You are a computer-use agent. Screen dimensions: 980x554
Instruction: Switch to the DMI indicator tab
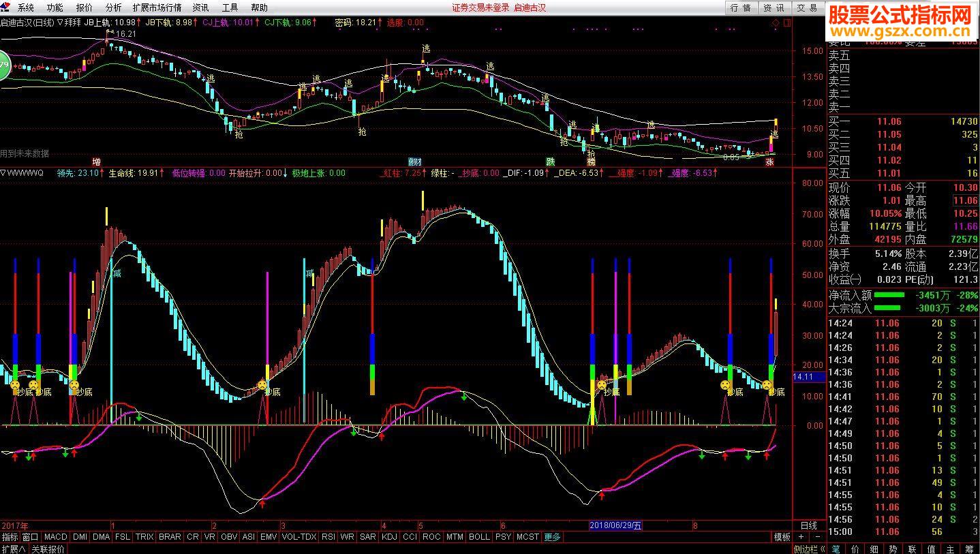pyautogui.click(x=80, y=537)
